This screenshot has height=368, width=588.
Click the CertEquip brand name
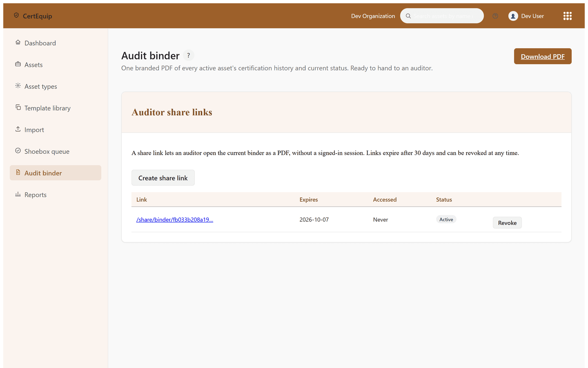tap(38, 16)
